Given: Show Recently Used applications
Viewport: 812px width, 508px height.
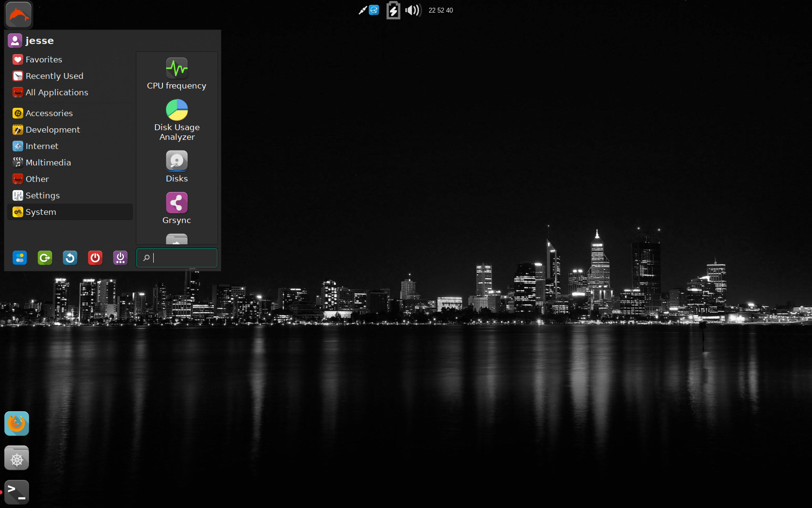Looking at the screenshot, I should click(x=70, y=76).
